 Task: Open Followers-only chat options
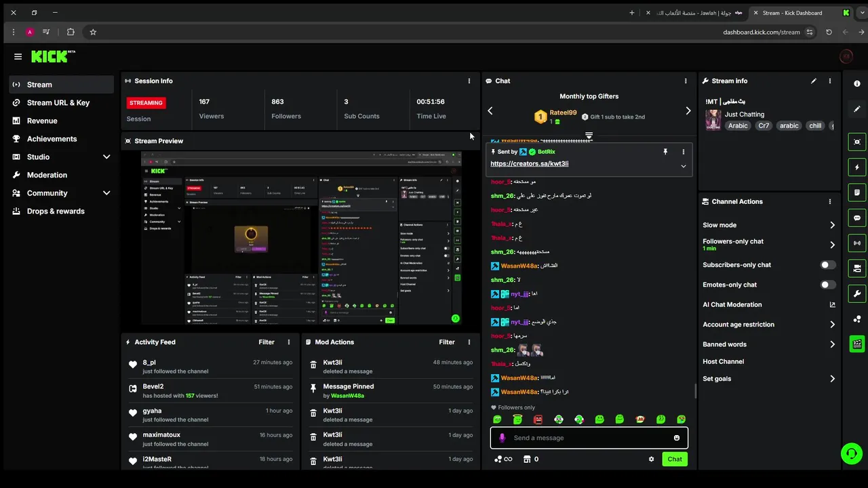(769, 245)
